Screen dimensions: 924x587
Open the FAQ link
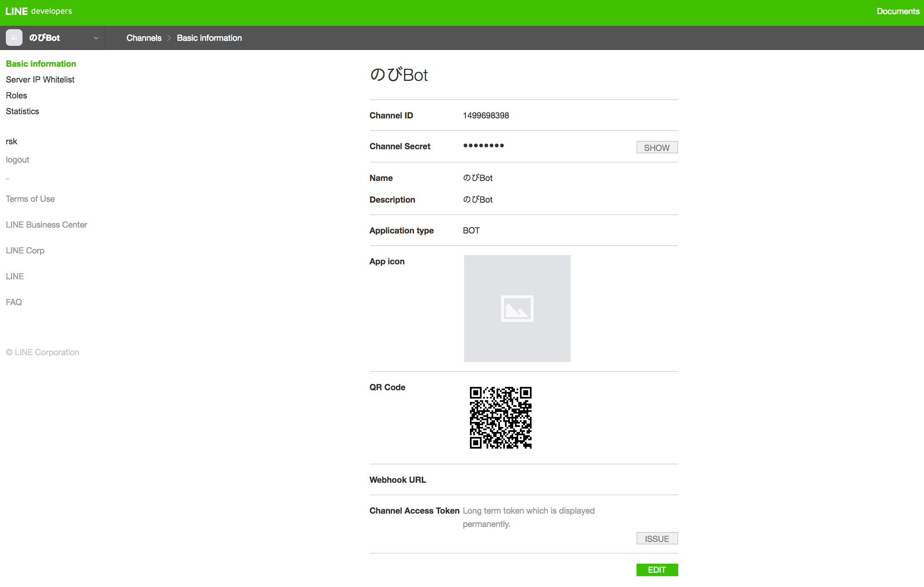click(x=14, y=302)
